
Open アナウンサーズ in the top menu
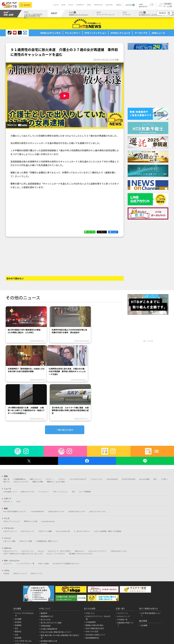tap(98, 5)
